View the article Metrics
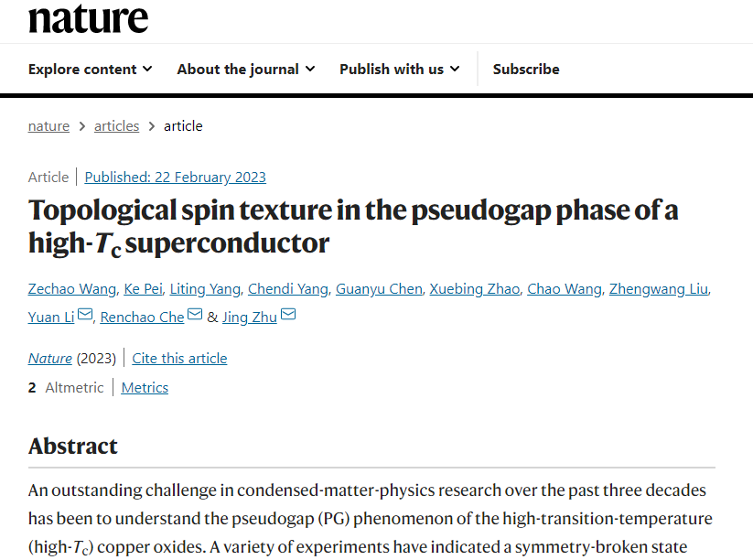This screenshot has height=560, width=753. click(145, 388)
